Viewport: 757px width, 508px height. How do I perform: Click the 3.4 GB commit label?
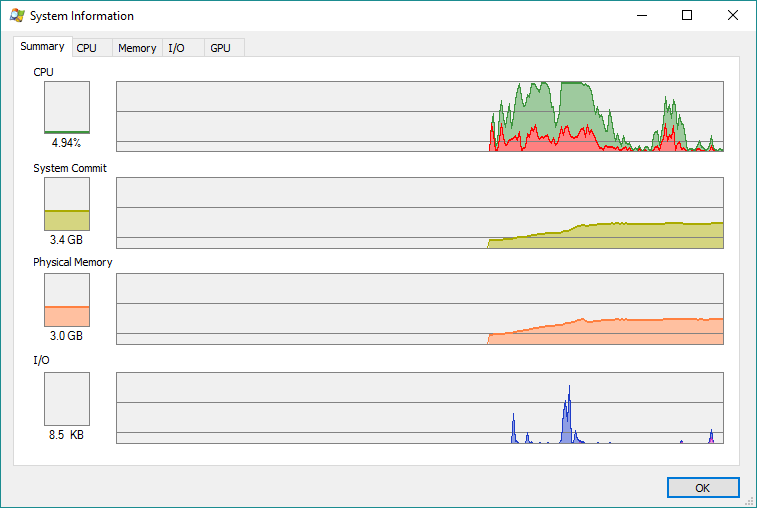pos(66,240)
